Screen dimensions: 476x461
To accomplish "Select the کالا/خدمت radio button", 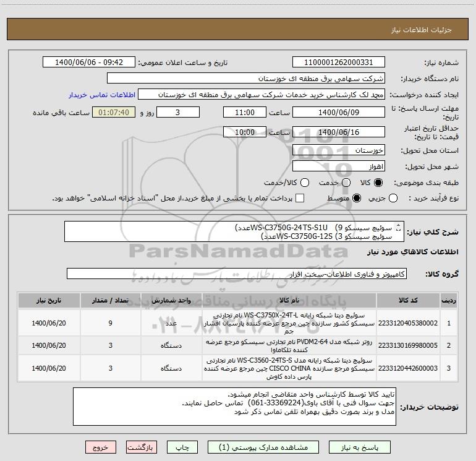I will 305,183.
